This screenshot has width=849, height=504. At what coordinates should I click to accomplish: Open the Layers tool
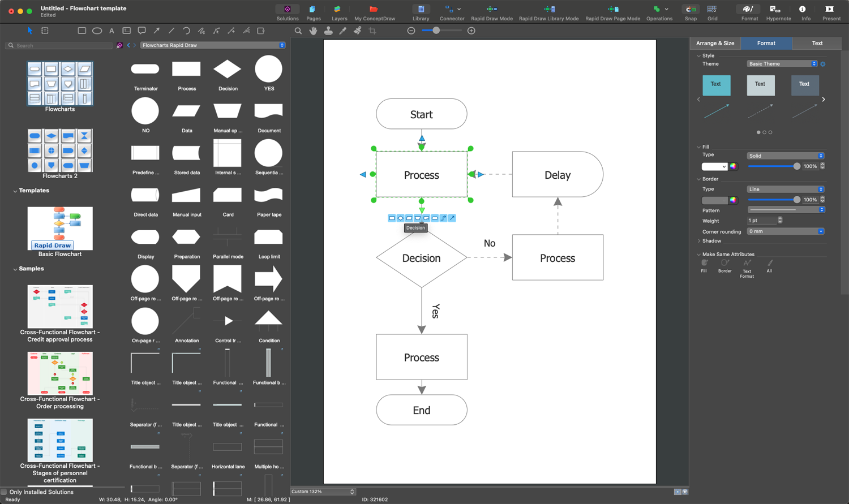point(338,10)
